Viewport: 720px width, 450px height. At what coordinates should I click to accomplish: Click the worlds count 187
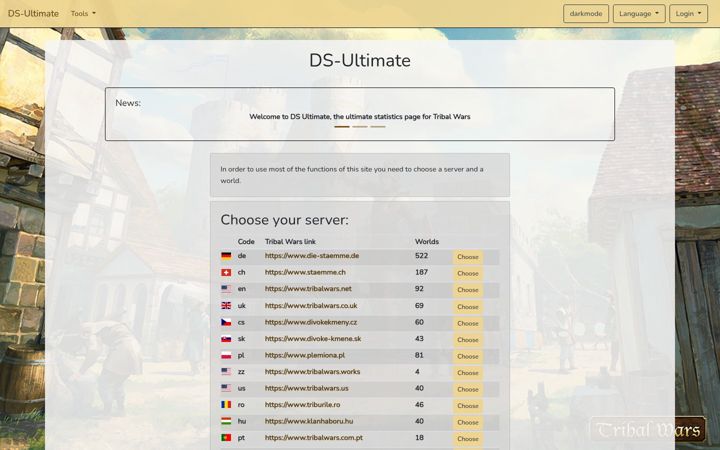click(x=422, y=272)
